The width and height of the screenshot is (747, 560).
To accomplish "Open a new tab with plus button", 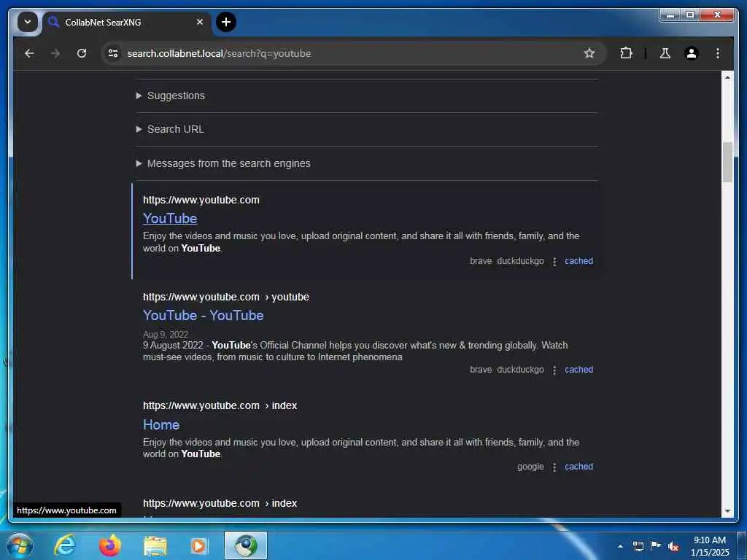I will click(226, 22).
